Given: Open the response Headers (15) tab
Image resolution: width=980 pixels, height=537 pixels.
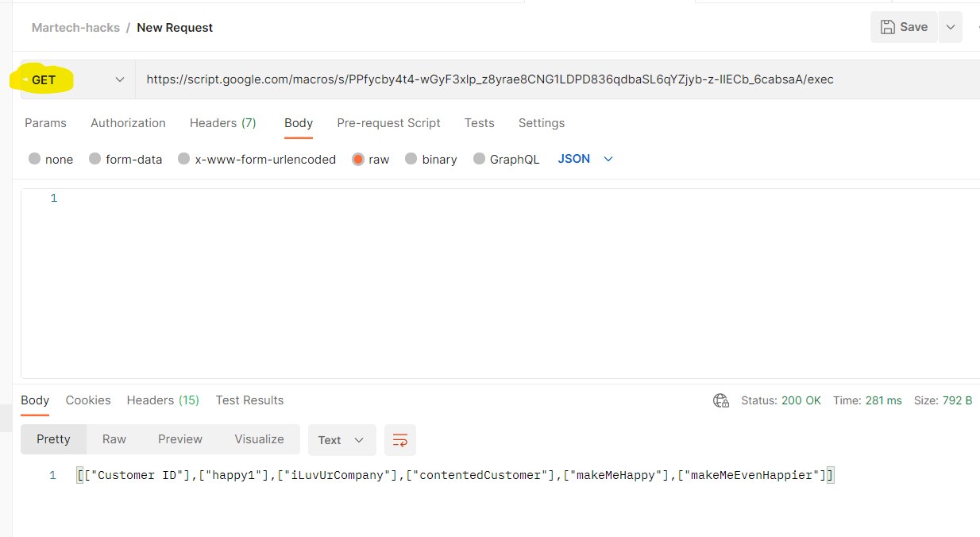Looking at the screenshot, I should click(163, 400).
